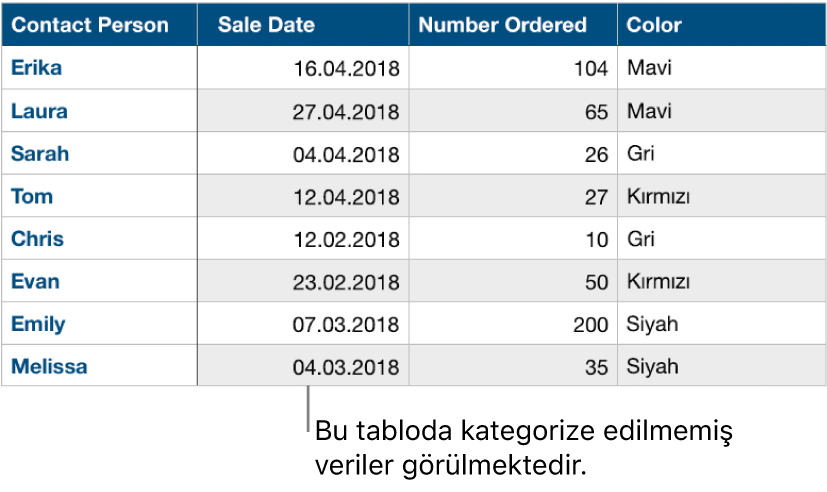Click the Melissa contact cell
The height and width of the screenshot is (492, 827).
[49, 366]
